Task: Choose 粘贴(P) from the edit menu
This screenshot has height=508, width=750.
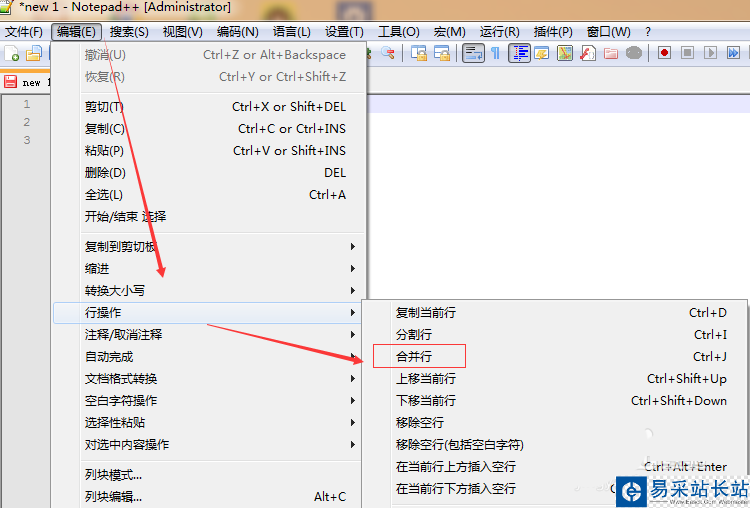Action: tap(209, 151)
